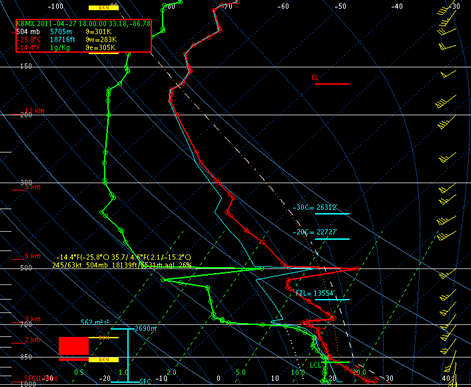Click the 2690m cyan height label

point(146,329)
